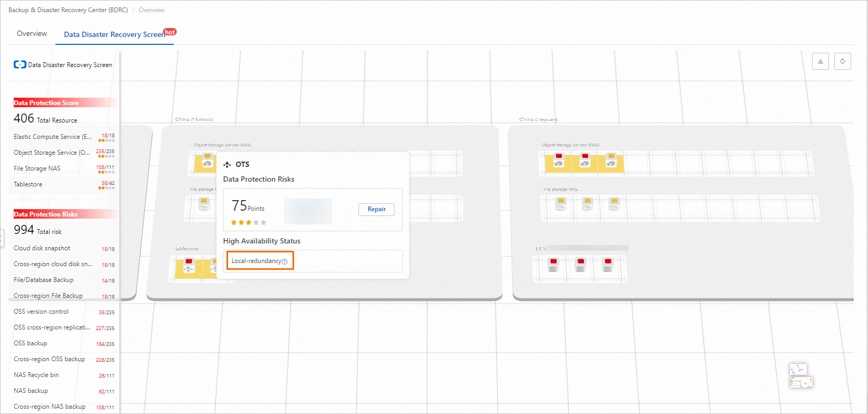Select Cross-region cloud disk snapshot risk row

(x=64, y=264)
